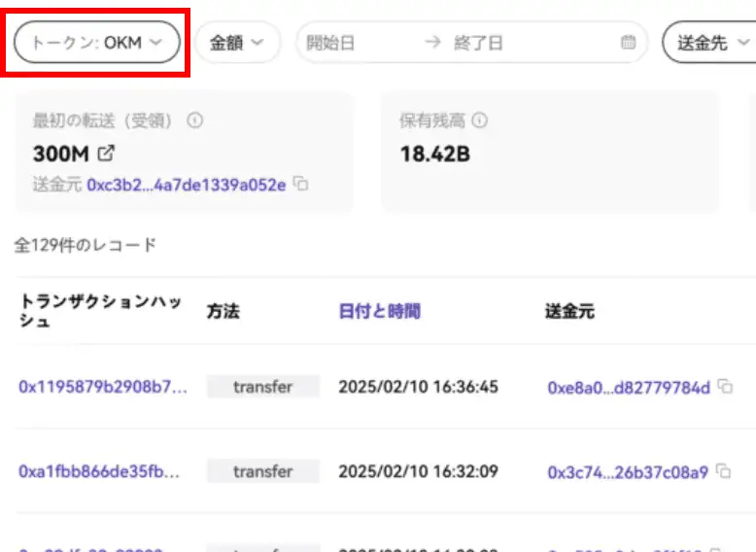Open transaction 0x1195879b2908b7...
Image resolution: width=756 pixels, height=552 pixels.
pos(103,387)
